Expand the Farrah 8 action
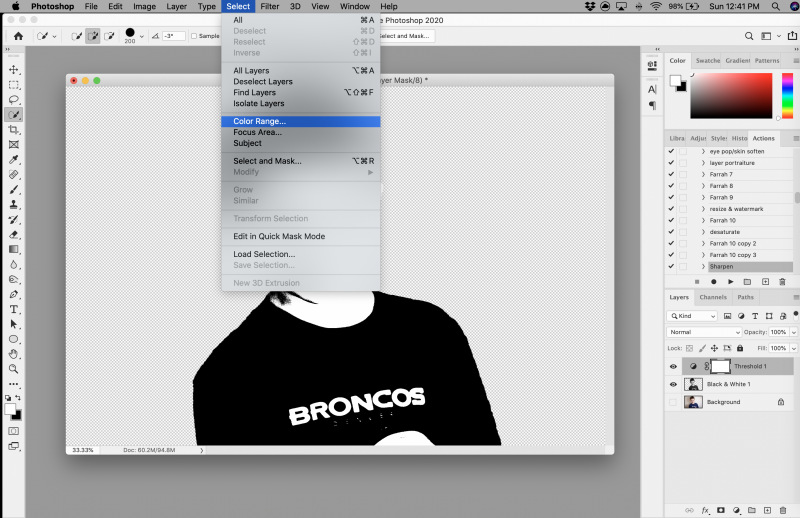The image size is (800, 518). [x=703, y=186]
